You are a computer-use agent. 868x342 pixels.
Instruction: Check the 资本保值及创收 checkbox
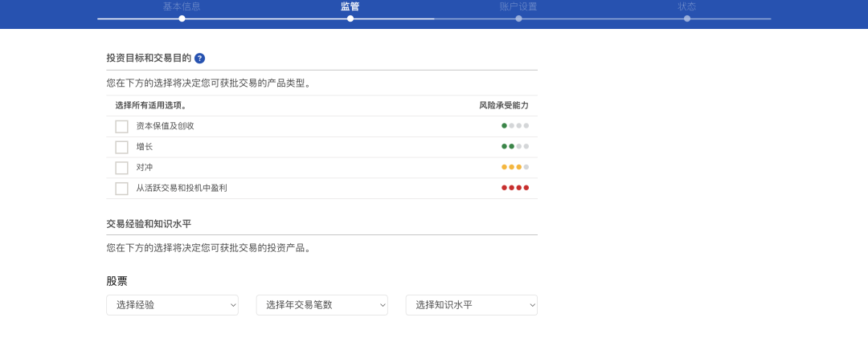point(121,126)
